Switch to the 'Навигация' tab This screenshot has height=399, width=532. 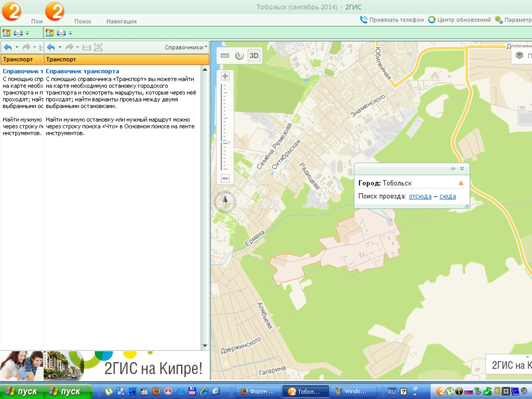(122, 21)
